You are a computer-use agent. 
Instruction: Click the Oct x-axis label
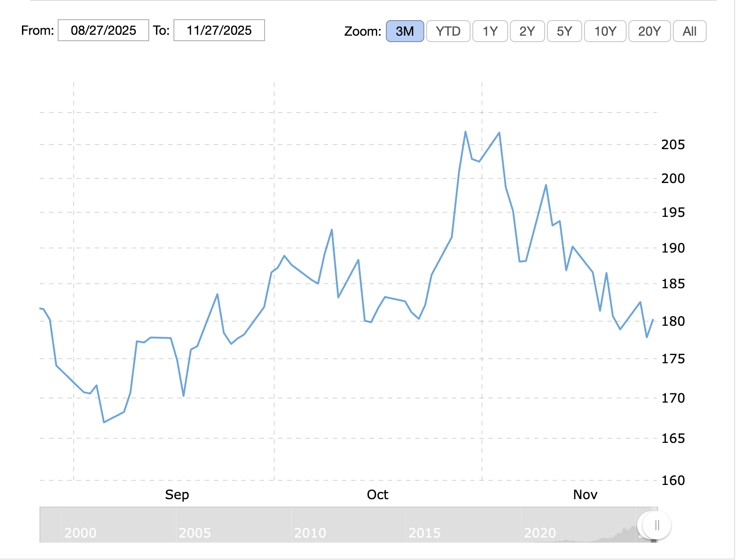pos(378,495)
